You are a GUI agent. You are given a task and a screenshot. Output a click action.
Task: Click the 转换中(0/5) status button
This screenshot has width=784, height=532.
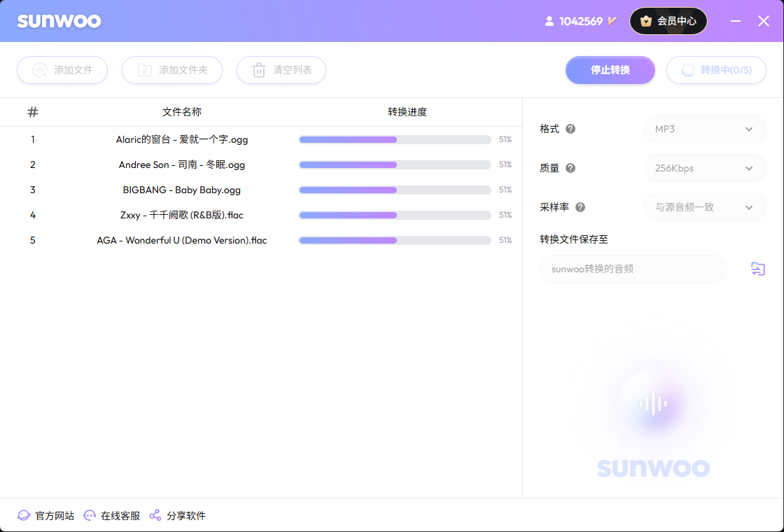click(716, 70)
